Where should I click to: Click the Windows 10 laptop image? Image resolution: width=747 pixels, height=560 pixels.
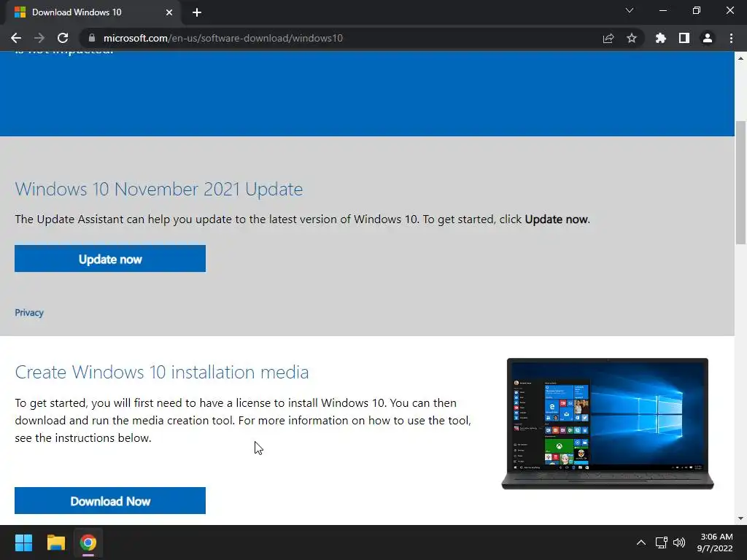(x=608, y=424)
